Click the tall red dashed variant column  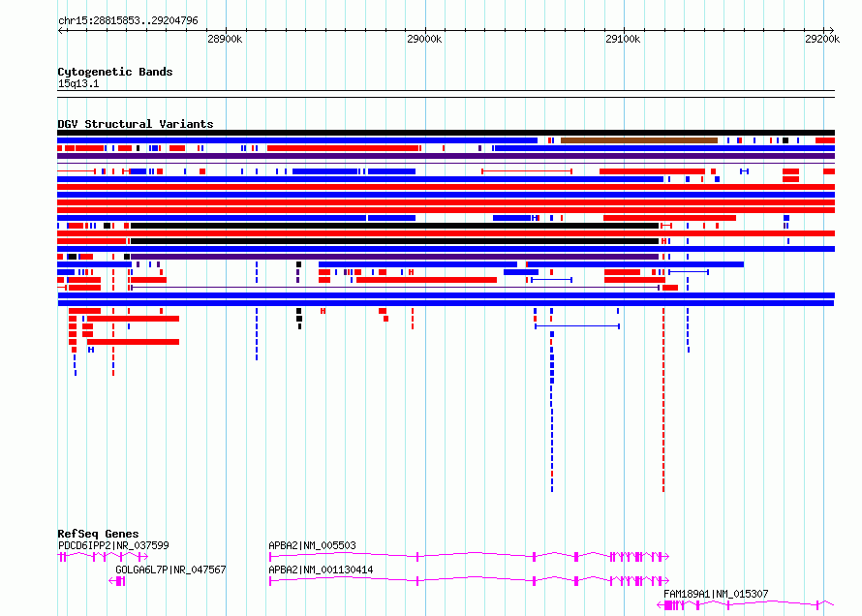pos(663,400)
